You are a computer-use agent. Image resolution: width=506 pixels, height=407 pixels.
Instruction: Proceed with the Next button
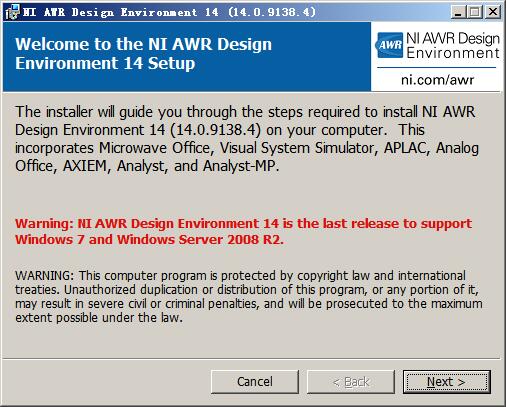(446, 382)
